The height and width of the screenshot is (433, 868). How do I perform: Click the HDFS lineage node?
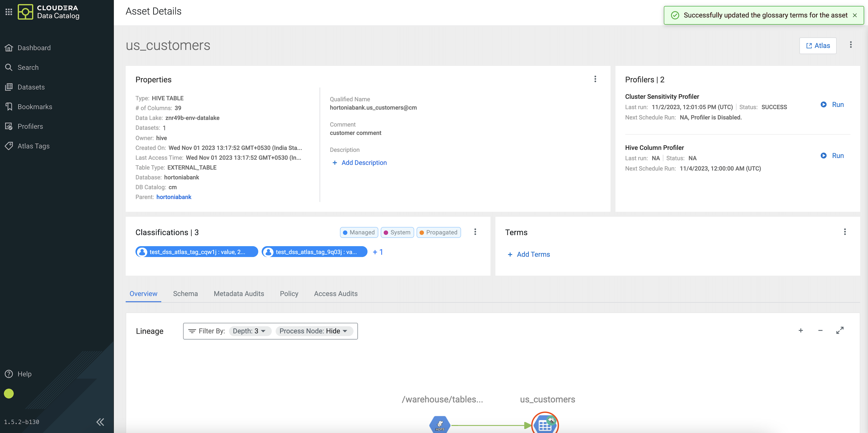[x=440, y=424]
